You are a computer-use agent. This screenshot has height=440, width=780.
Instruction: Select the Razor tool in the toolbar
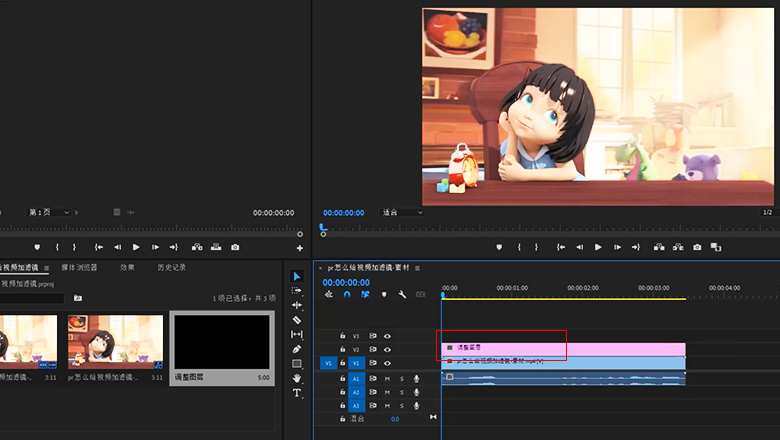point(297,320)
